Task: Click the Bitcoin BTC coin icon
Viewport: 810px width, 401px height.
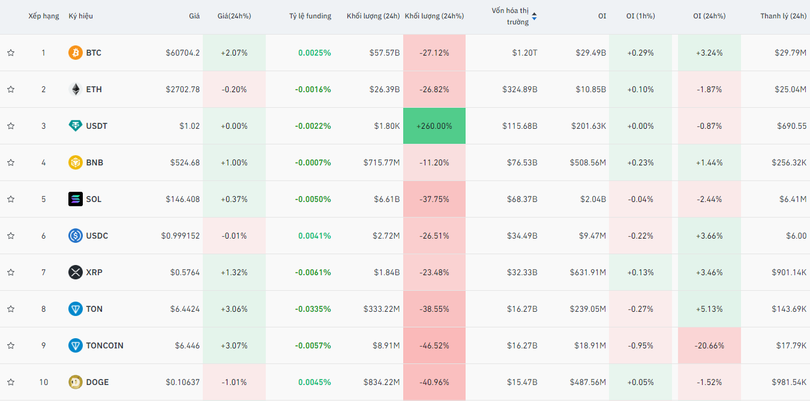Action: click(x=75, y=52)
